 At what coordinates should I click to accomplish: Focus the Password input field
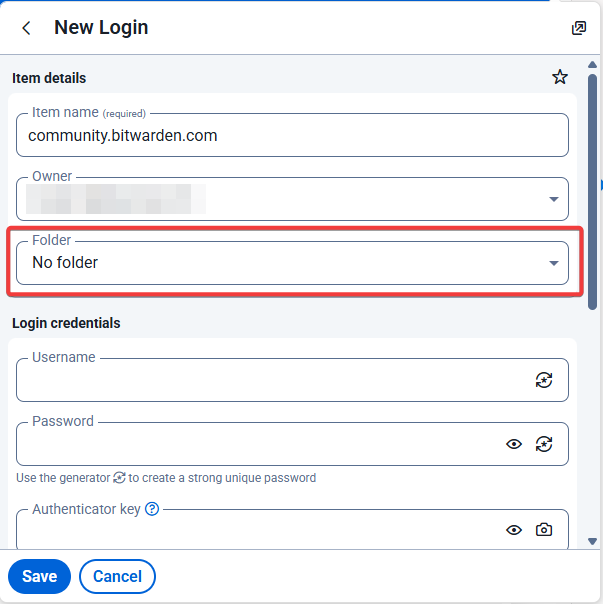(260, 444)
